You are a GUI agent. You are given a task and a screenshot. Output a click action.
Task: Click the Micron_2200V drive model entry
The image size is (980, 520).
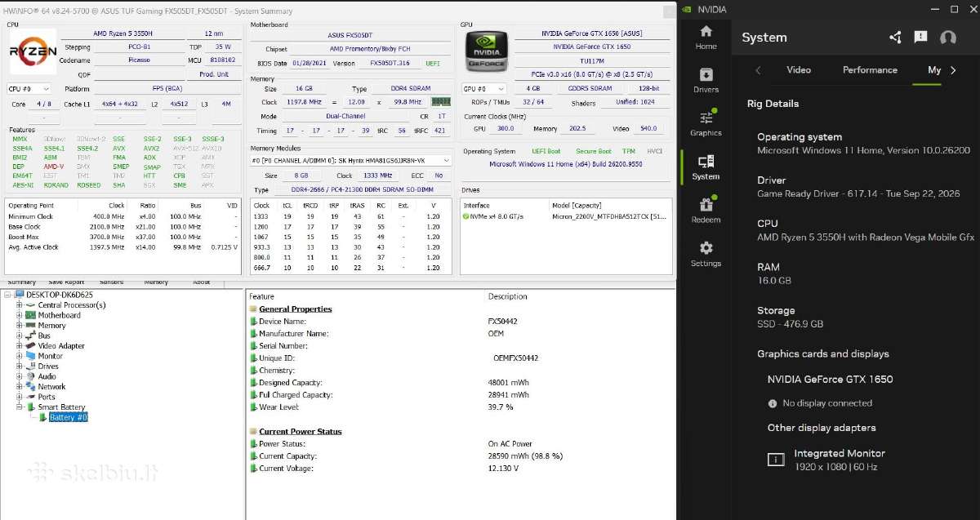point(611,216)
